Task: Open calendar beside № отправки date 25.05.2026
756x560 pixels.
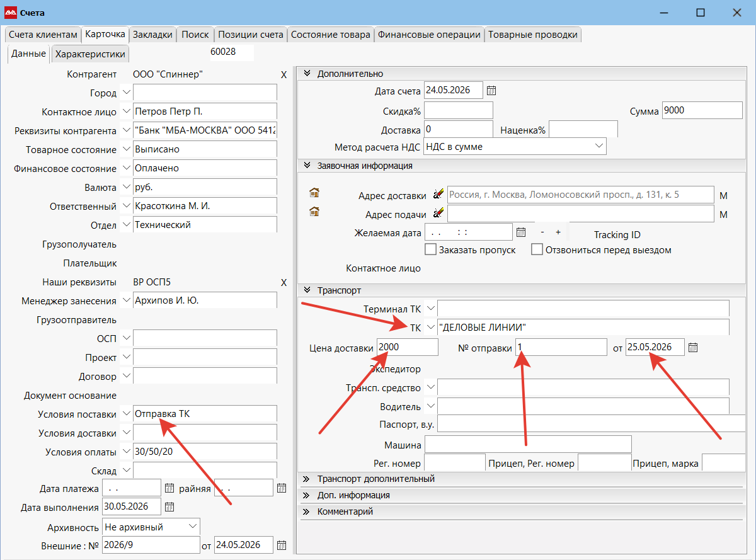Action: (x=693, y=348)
